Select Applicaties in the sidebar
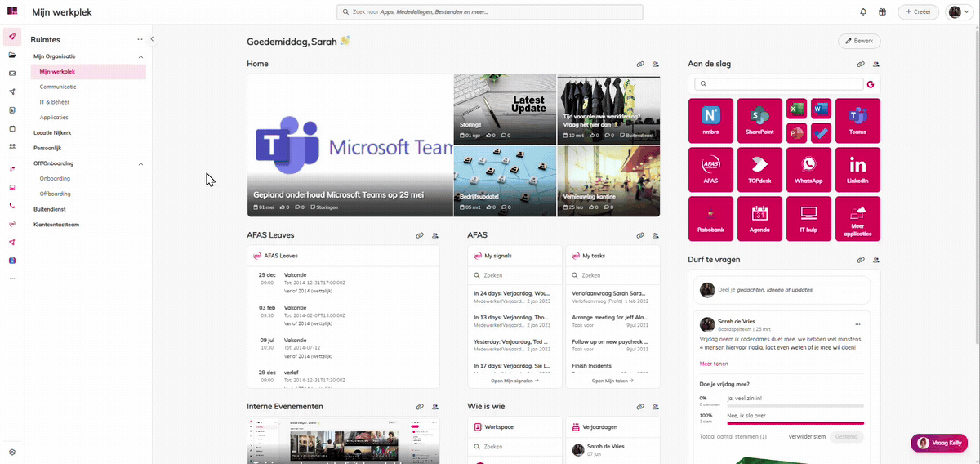 click(x=54, y=118)
